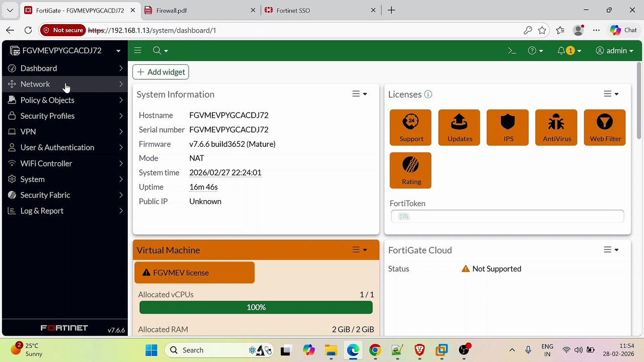Open Virtual Machine widget options menu
The height and width of the screenshot is (362, 644).
coord(359,250)
